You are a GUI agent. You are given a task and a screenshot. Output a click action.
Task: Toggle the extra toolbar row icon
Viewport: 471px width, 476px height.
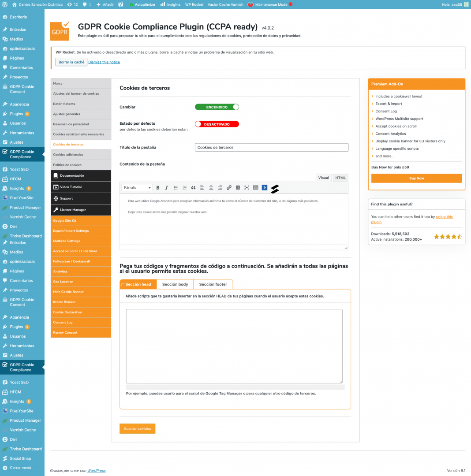click(x=256, y=188)
